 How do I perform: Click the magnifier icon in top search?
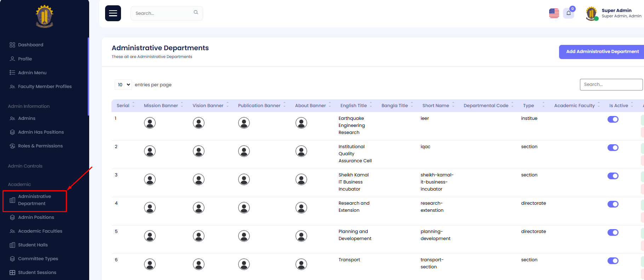pos(196,13)
